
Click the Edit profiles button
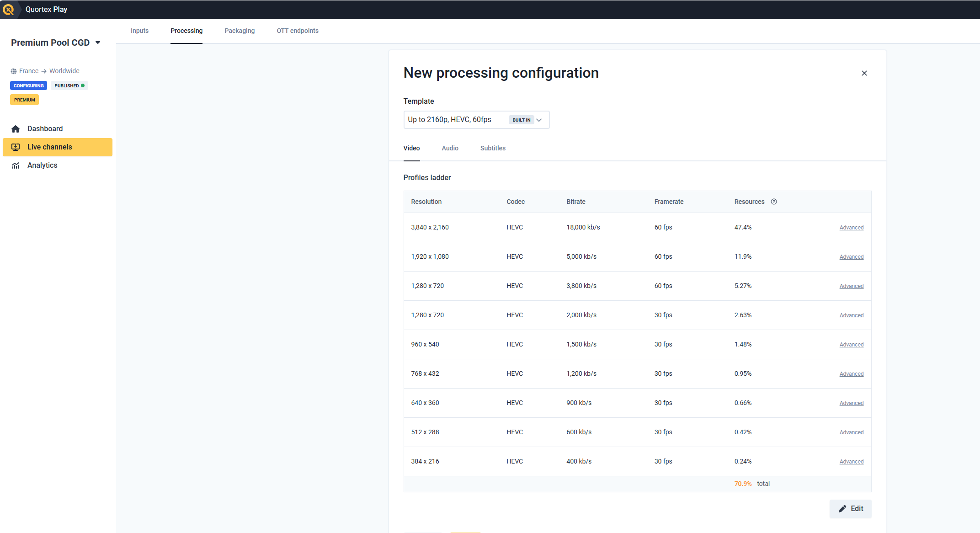point(850,508)
